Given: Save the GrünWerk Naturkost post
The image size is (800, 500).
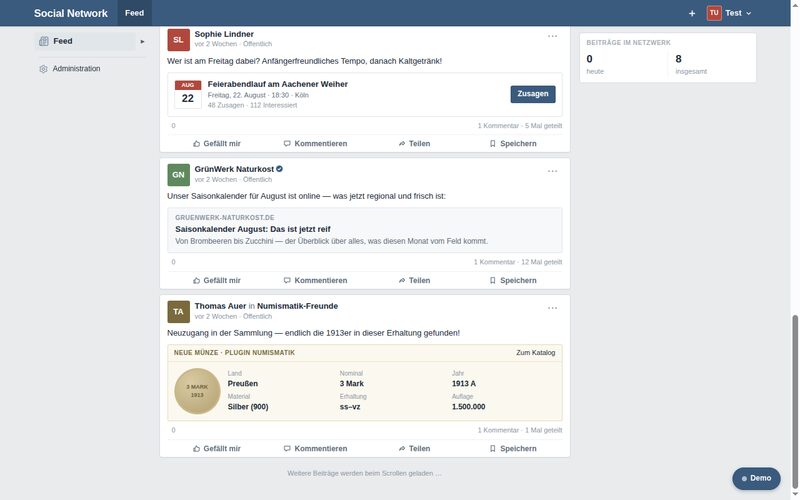Looking at the screenshot, I should 513,281.
